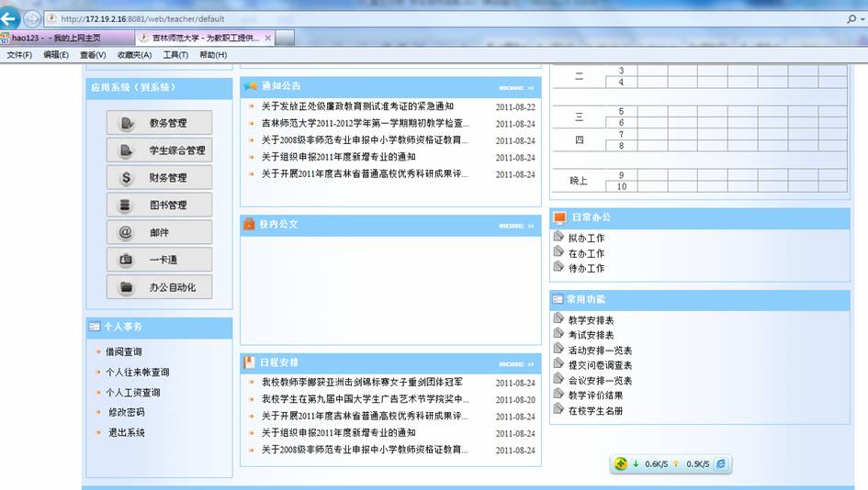Open 考试安排表 in 常用功能
This screenshot has width=868, height=490.
click(591, 336)
